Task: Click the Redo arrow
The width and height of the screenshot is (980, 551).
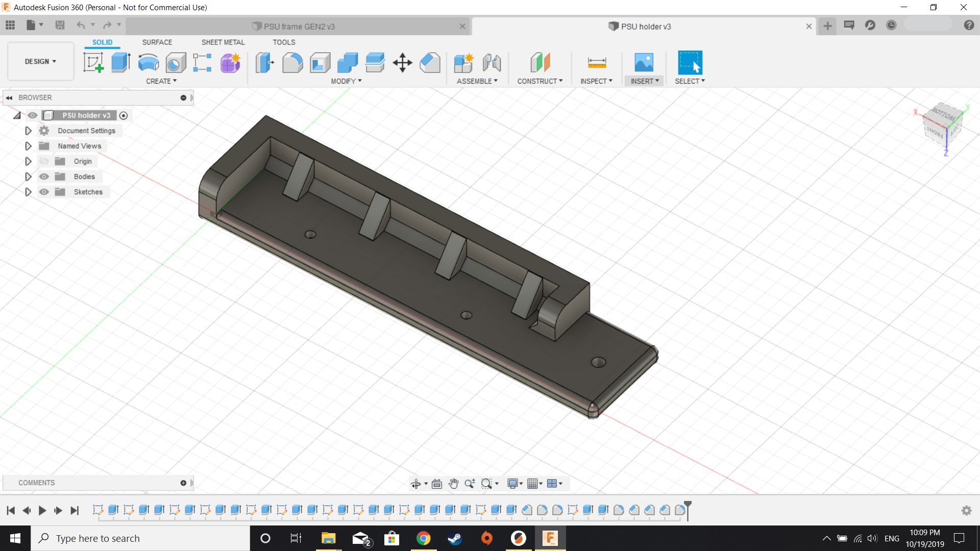Action: [x=107, y=25]
